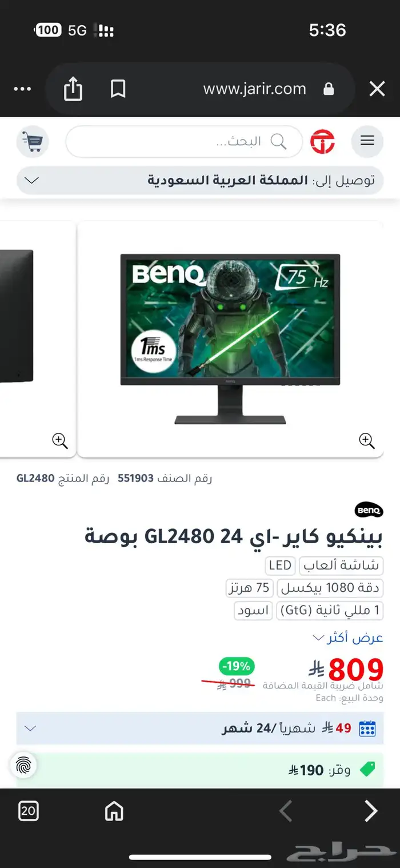
Task: Close the browser view with X
Action: pos(377,89)
